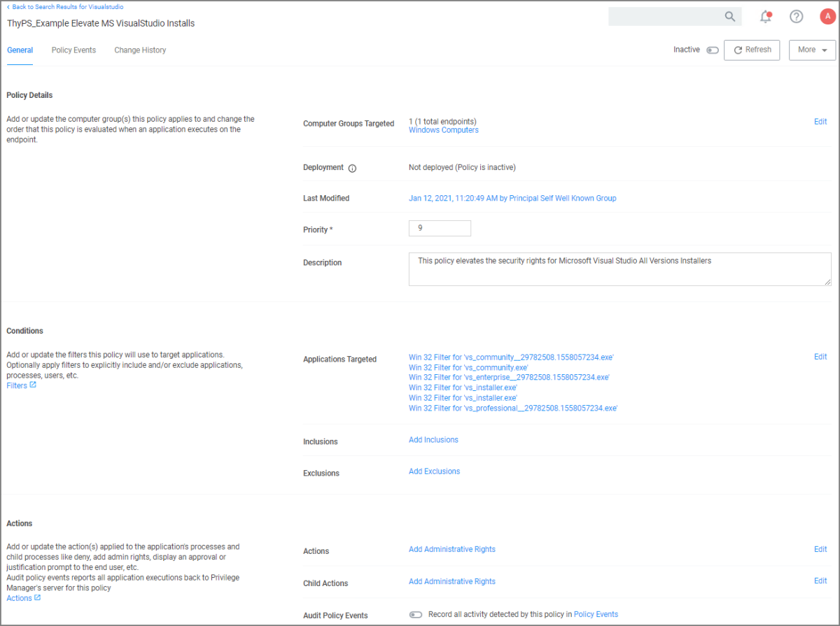The height and width of the screenshot is (626, 840).
Task: Switch to the Policy Events tab
Action: (73, 50)
